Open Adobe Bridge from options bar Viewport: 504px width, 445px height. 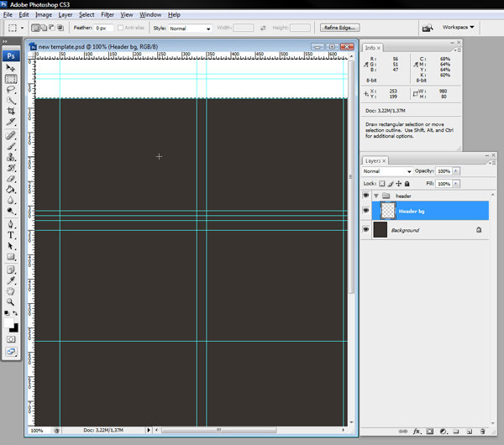(428, 28)
